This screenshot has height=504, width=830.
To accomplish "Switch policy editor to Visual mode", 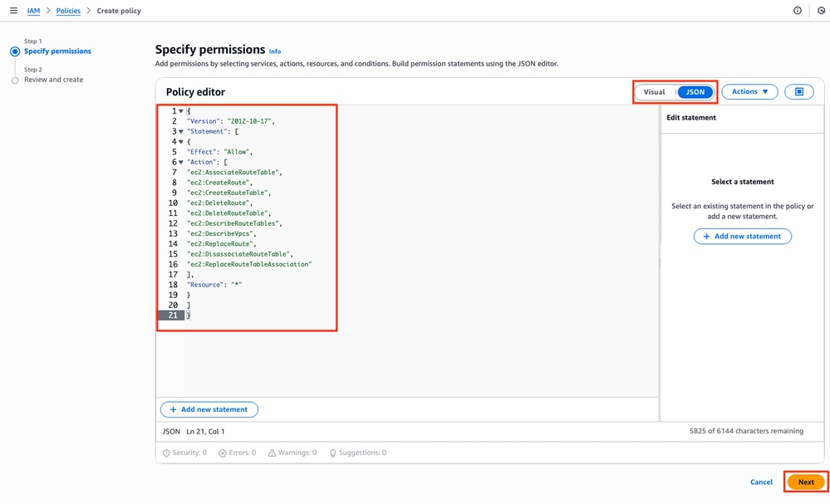I will (x=654, y=92).
